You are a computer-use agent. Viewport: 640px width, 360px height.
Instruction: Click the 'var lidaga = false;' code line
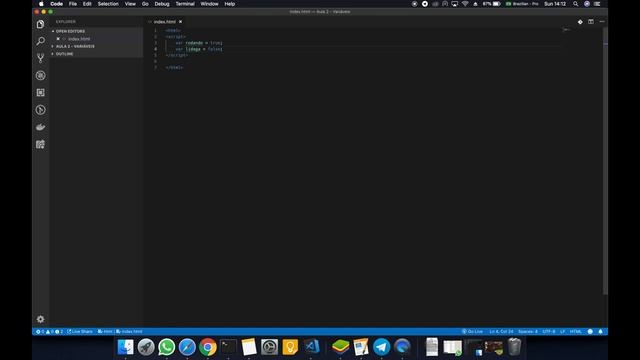(199, 49)
